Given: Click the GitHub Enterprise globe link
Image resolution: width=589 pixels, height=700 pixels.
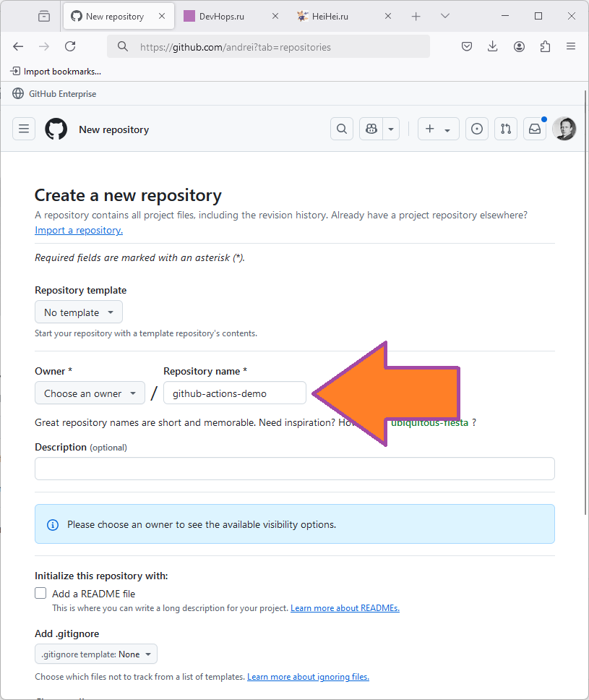Looking at the screenshot, I should [54, 94].
